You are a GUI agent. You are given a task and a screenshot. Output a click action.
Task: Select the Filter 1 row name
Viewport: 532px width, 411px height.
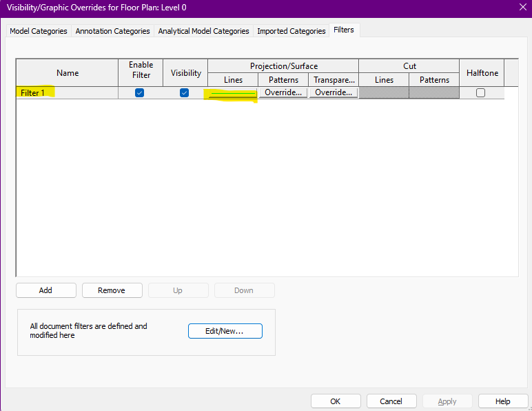pyautogui.click(x=67, y=92)
